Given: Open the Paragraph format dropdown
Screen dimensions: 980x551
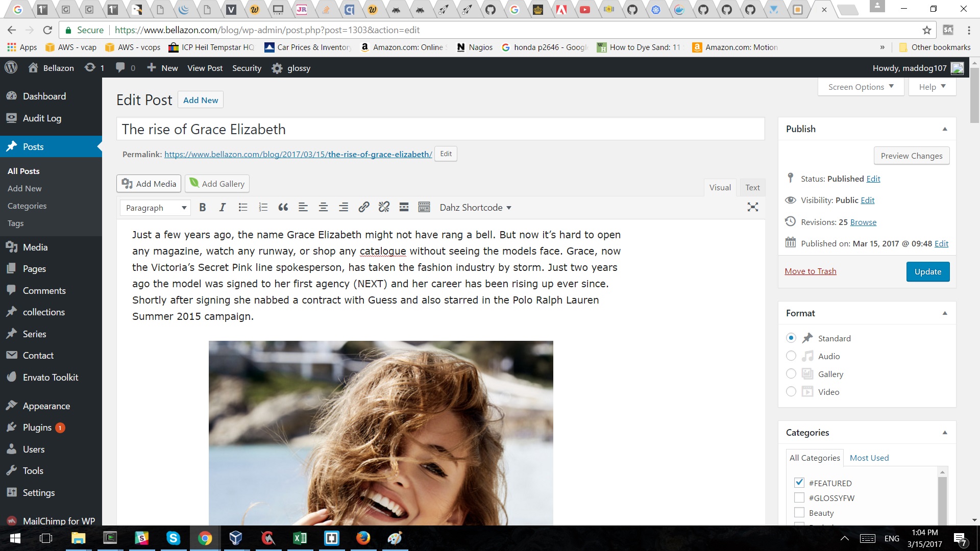Looking at the screenshot, I should [155, 208].
